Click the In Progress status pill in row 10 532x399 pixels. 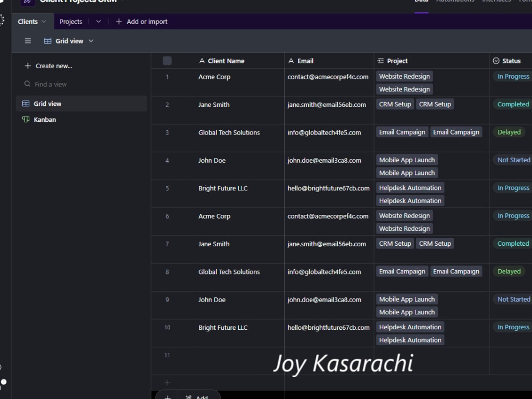tap(513, 327)
